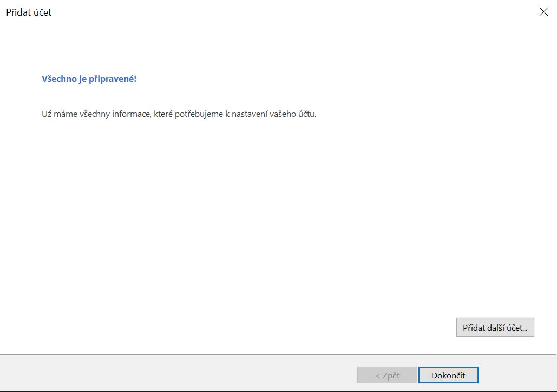
Task: Choose the blue-outlined default button Dokončit
Action: [x=448, y=375]
